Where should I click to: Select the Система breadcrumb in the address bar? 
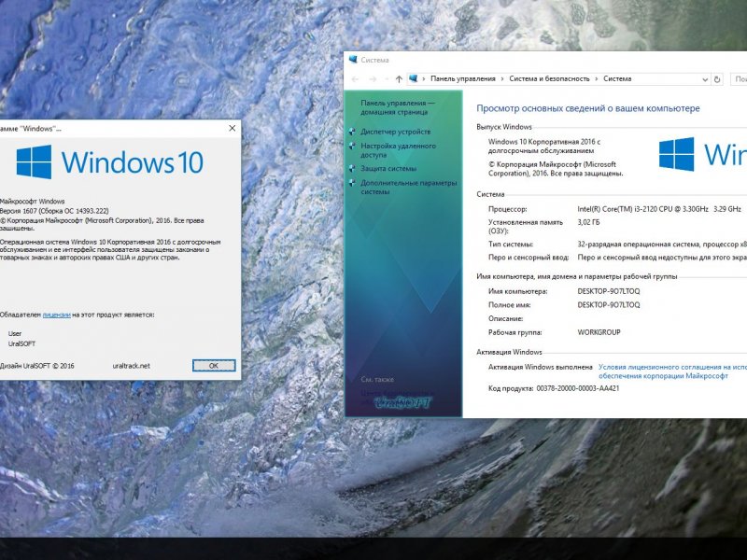(x=617, y=79)
